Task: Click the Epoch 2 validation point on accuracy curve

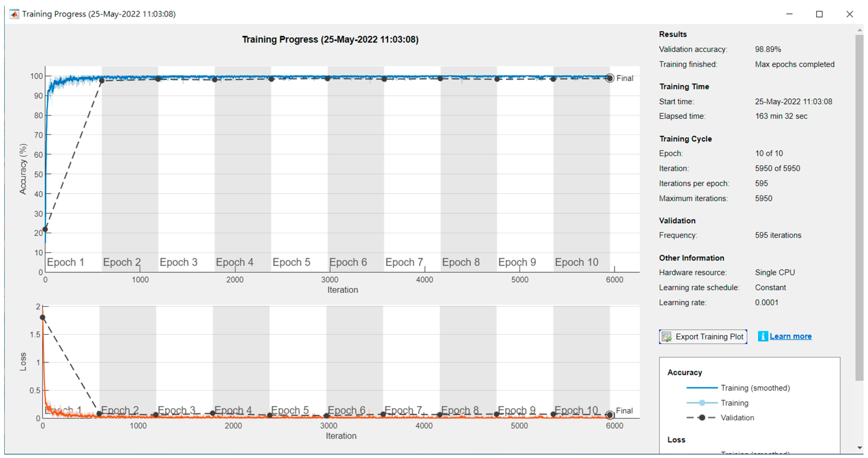Action: click(x=101, y=81)
